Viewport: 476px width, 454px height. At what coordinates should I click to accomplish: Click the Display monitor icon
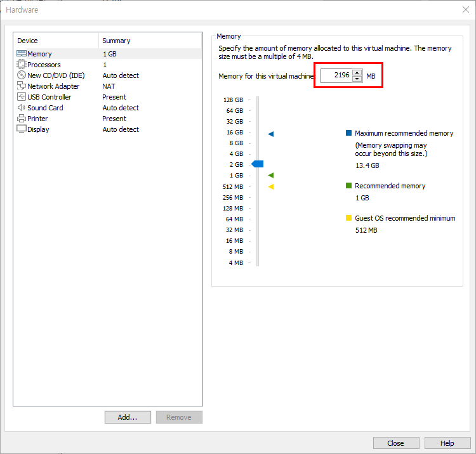click(21, 129)
